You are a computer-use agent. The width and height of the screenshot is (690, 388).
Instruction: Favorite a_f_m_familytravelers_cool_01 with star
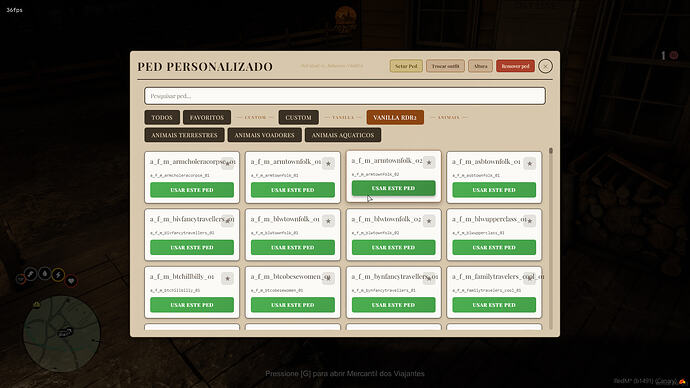[530, 278]
